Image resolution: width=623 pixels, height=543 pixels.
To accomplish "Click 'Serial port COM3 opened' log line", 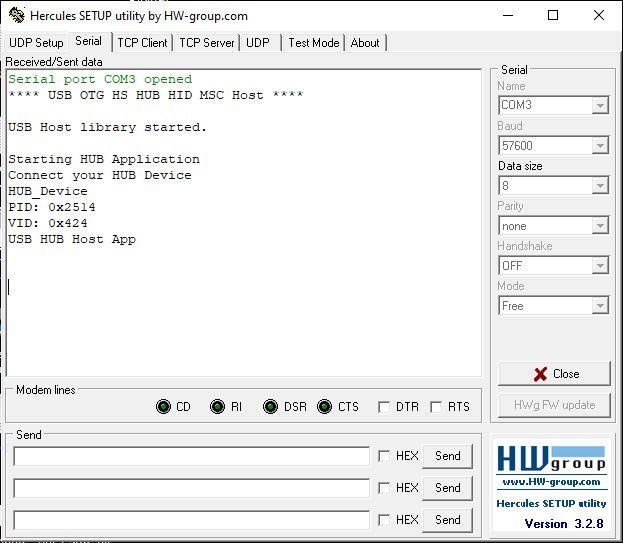I will point(100,79).
